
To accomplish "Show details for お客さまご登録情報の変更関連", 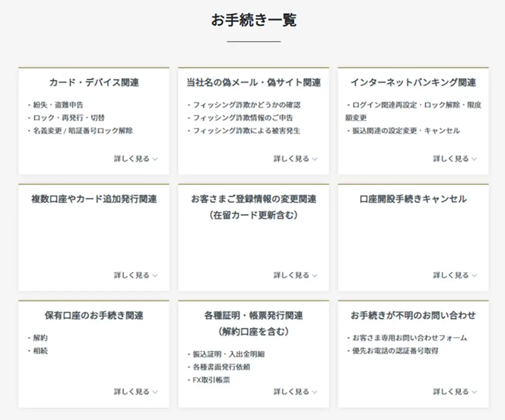I will click(x=295, y=275).
